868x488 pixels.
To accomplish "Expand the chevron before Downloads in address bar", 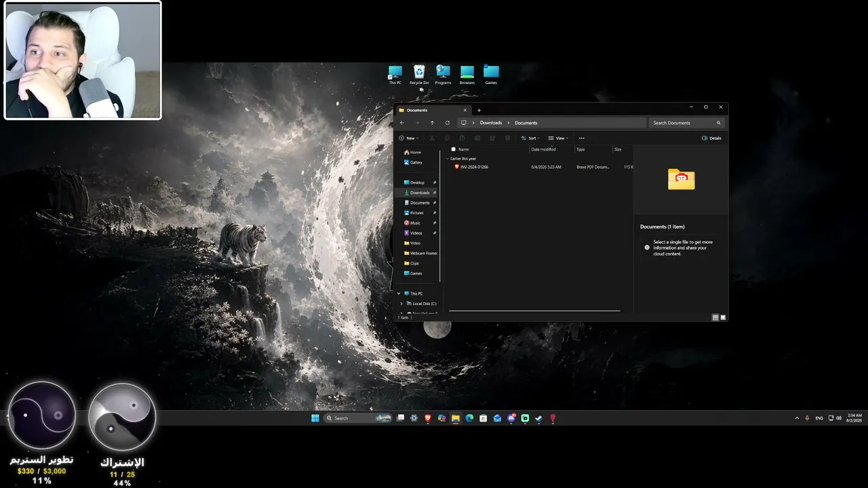I will [473, 123].
